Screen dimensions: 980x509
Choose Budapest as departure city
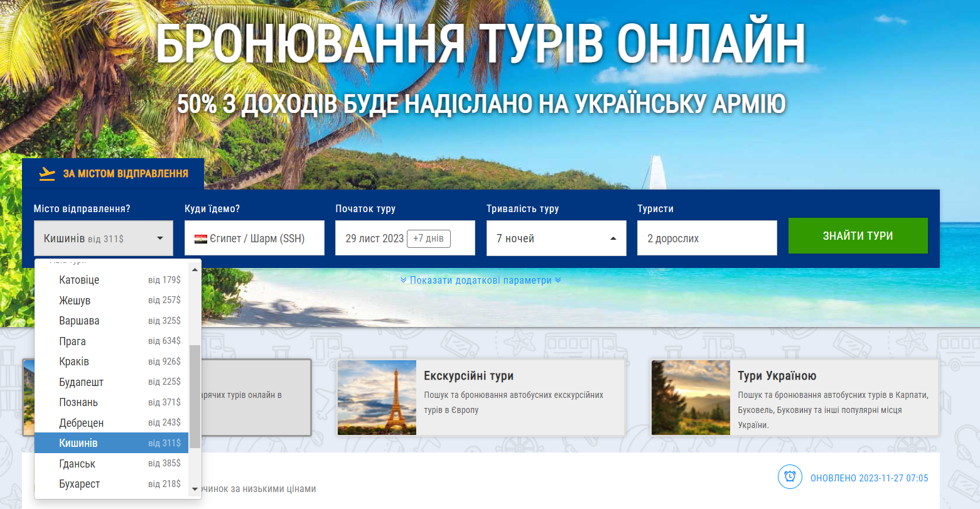coord(81,382)
